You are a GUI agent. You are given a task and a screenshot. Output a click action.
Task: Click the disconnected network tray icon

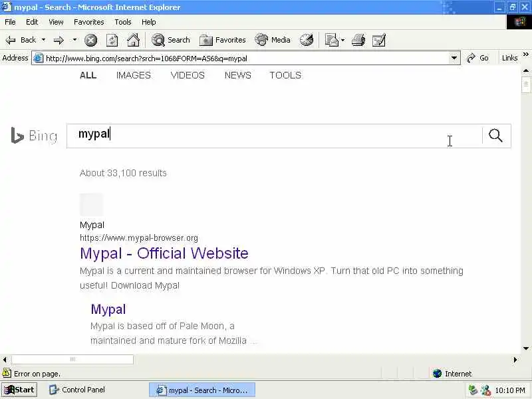click(x=485, y=390)
